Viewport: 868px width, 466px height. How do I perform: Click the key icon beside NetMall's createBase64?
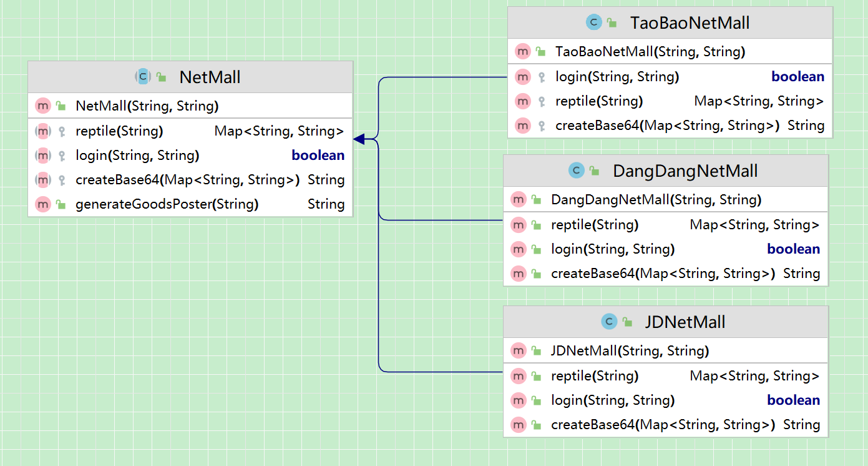coord(61,180)
